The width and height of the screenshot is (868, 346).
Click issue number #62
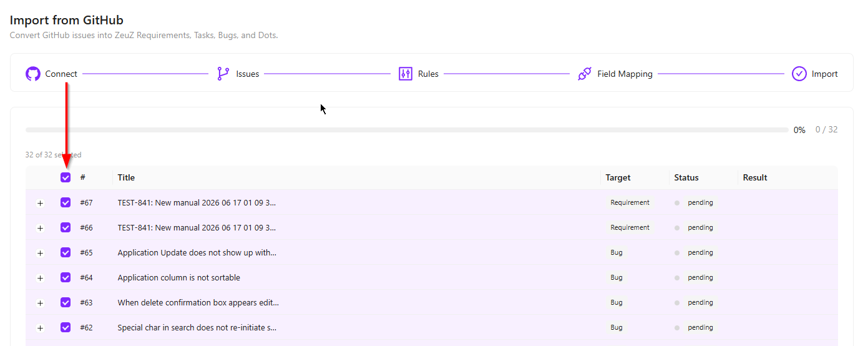(86, 327)
